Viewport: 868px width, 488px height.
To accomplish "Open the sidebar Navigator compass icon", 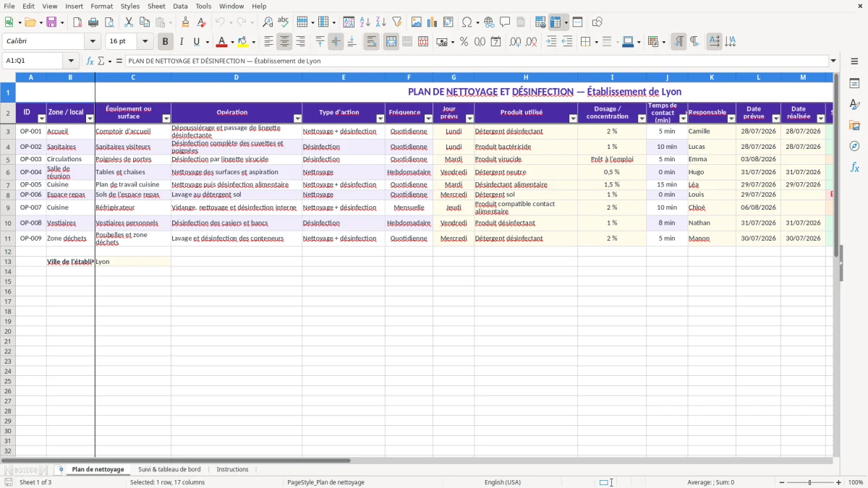I will click(x=854, y=146).
